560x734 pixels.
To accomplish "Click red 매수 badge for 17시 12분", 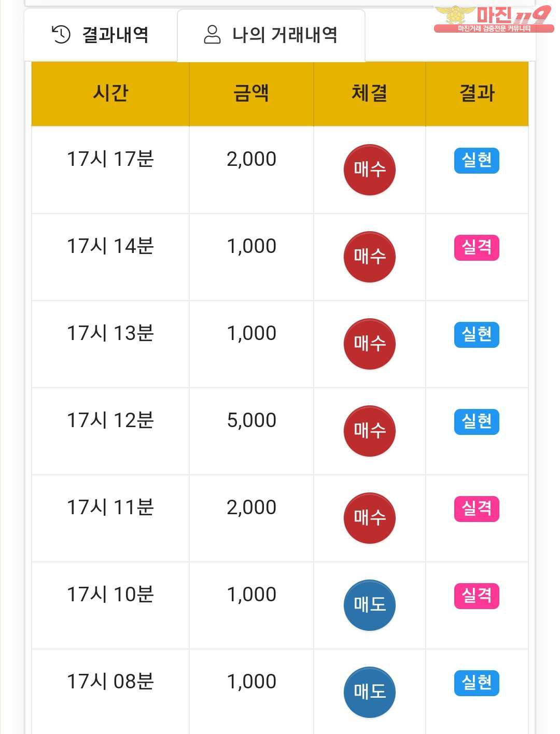I will click(369, 431).
